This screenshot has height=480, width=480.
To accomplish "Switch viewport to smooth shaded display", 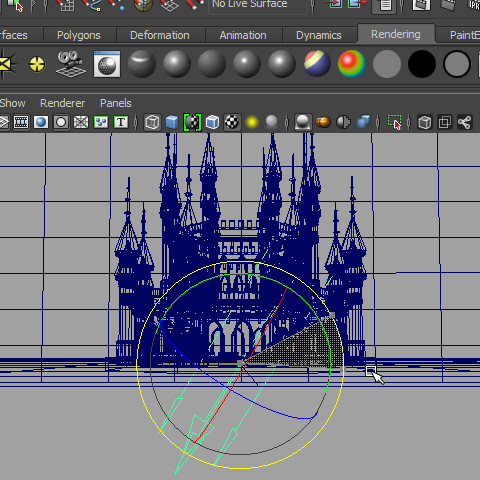I will coord(172,122).
